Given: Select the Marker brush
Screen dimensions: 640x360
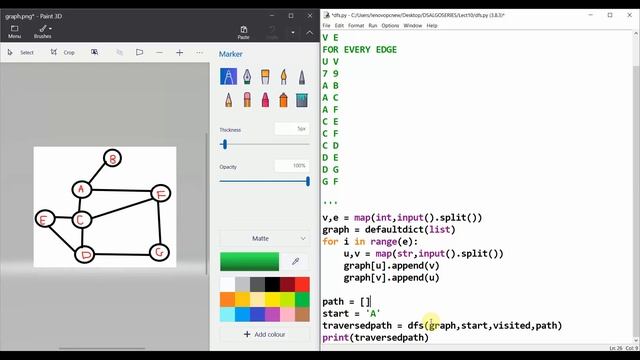Looking at the screenshot, I should pyautogui.click(x=229, y=76).
